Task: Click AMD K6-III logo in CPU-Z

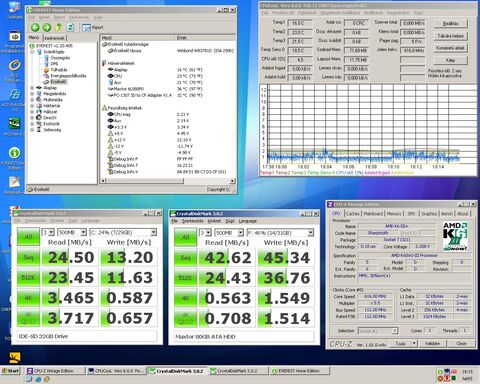Action: [x=455, y=236]
